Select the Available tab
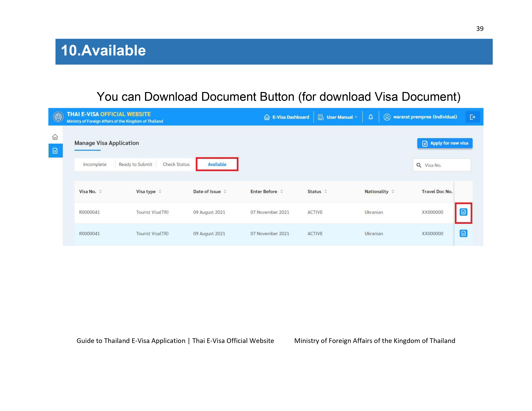Screen dimensions: 532x411 217,164
